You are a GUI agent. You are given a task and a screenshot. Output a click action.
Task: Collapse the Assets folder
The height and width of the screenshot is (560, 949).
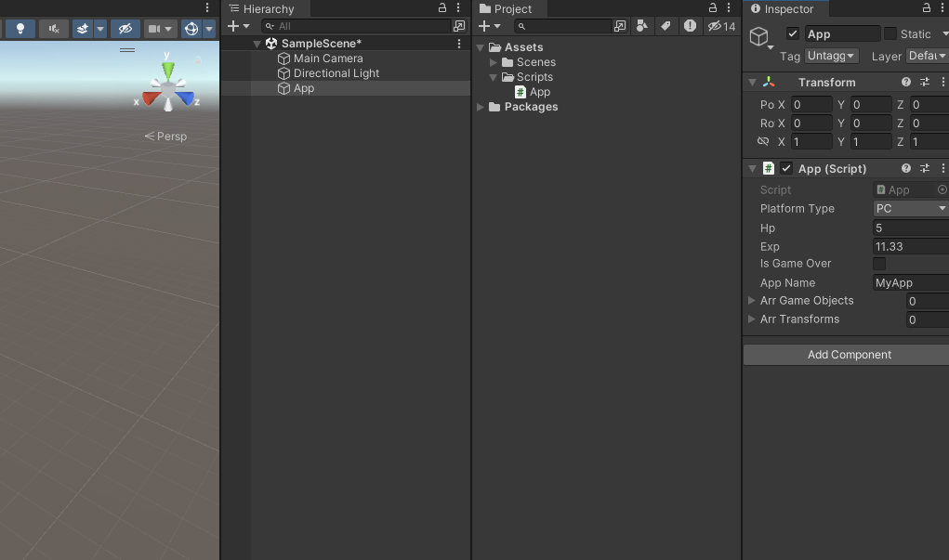pyautogui.click(x=481, y=47)
